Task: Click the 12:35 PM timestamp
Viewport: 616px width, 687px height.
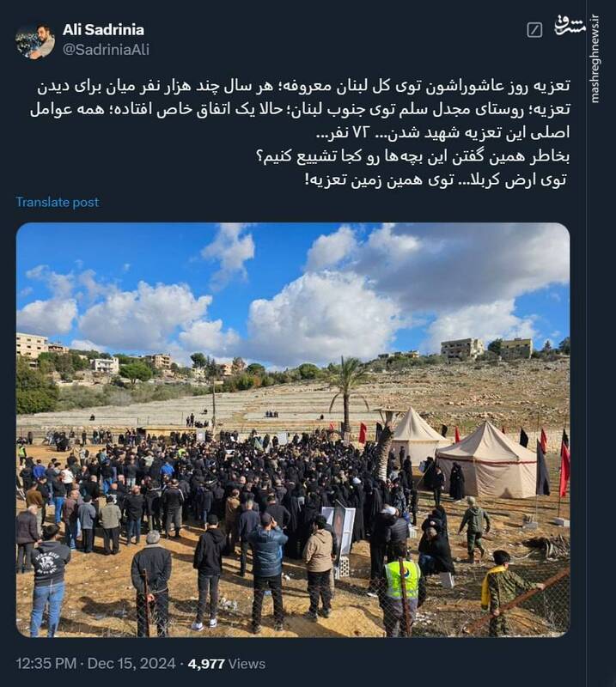Action: [46, 663]
